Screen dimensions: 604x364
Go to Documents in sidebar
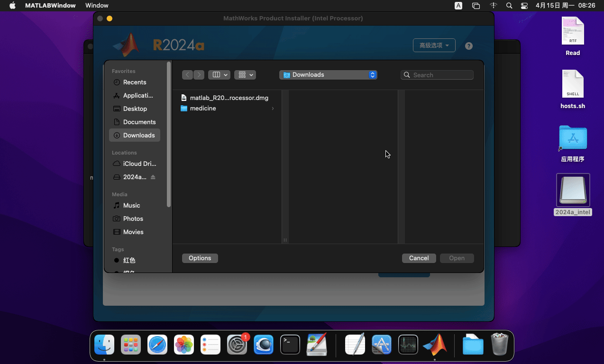pos(135,122)
